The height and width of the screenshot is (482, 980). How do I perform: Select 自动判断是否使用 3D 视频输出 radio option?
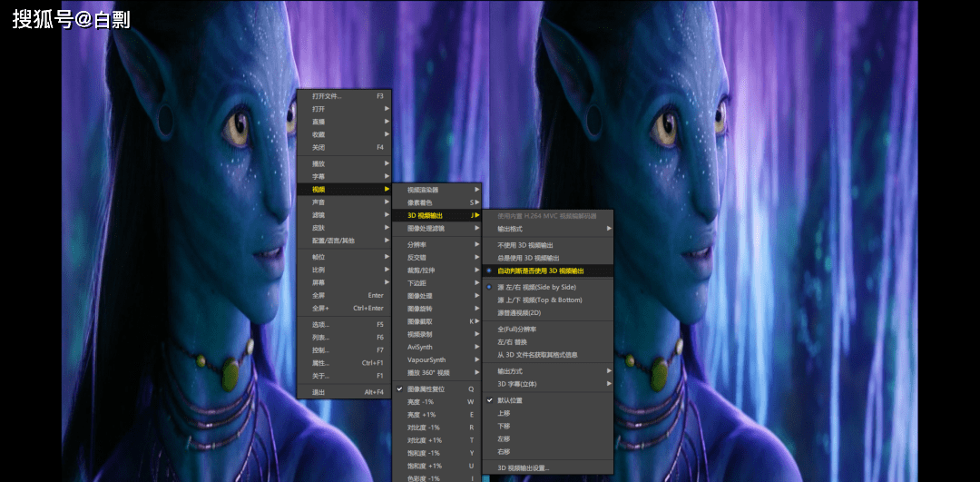(547, 271)
